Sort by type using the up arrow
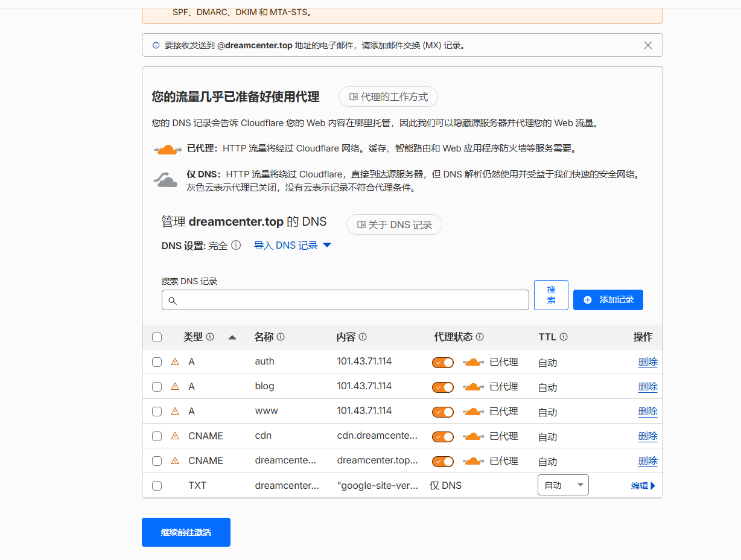Screen dimensions: 741x560 pos(232,337)
